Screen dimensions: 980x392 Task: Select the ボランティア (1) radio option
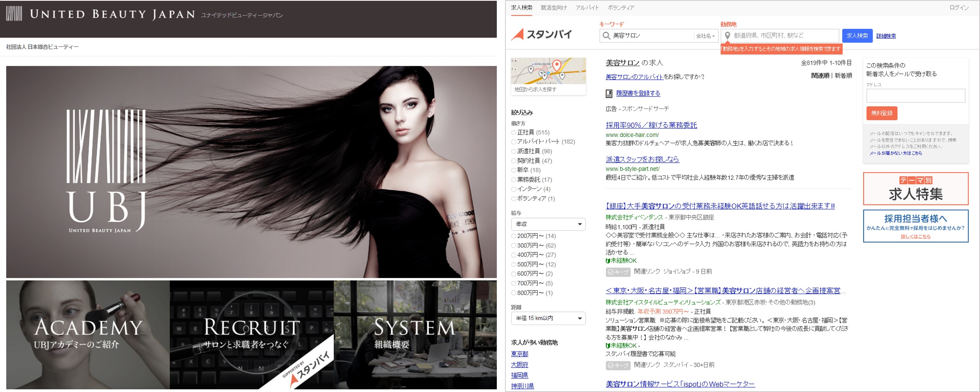pos(514,199)
